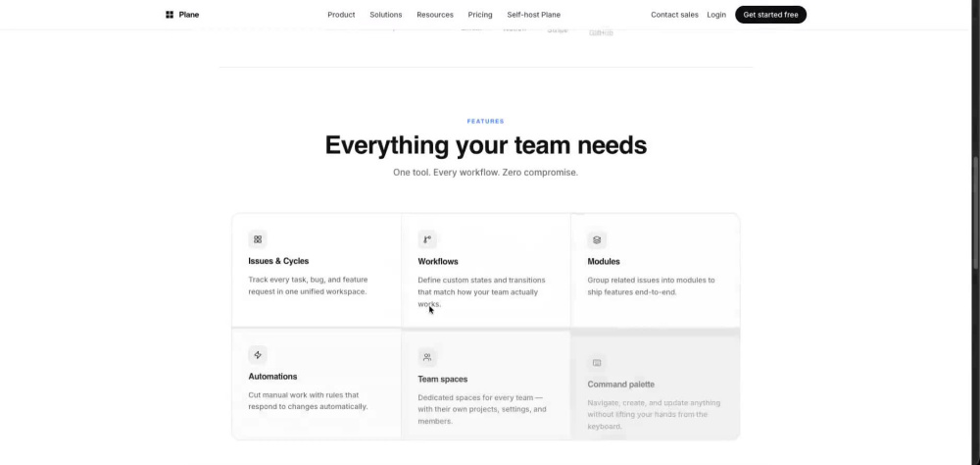Select the Modules card title
The height and width of the screenshot is (465, 980).
click(x=604, y=262)
